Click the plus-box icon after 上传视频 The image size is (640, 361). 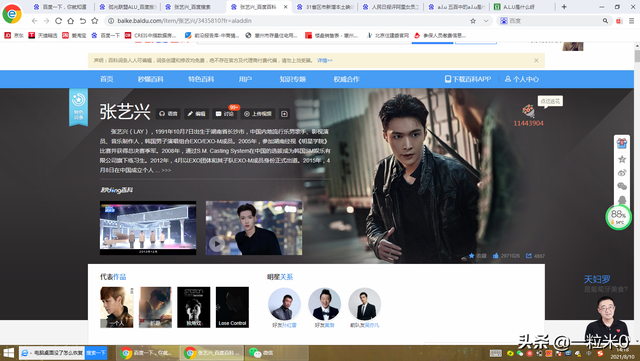click(284, 114)
